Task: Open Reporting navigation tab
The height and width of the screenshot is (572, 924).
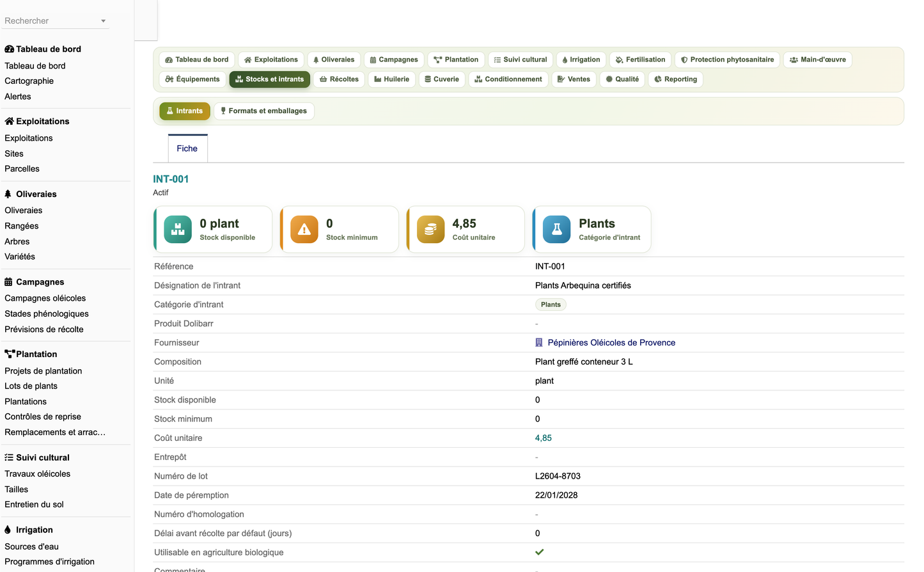Action: pyautogui.click(x=676, y=79)
